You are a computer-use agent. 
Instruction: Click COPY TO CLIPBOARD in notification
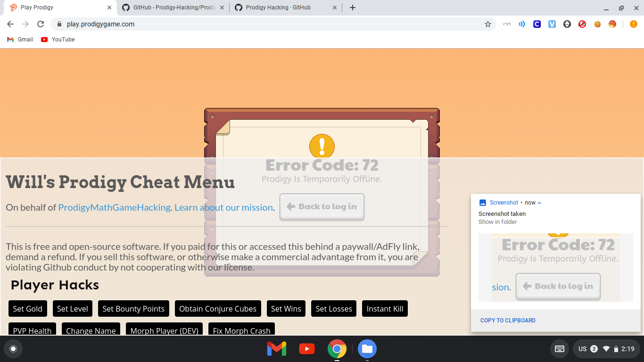click(508, 321)
